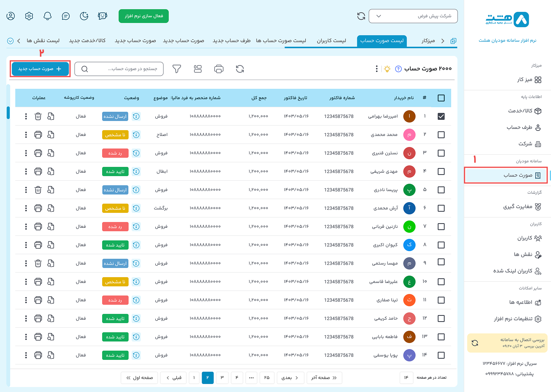This screenshot has width=551, height=392.
Task: Go to the صفحه آخر pagination button
Action: pyautogui.click(x=324, y=378)
